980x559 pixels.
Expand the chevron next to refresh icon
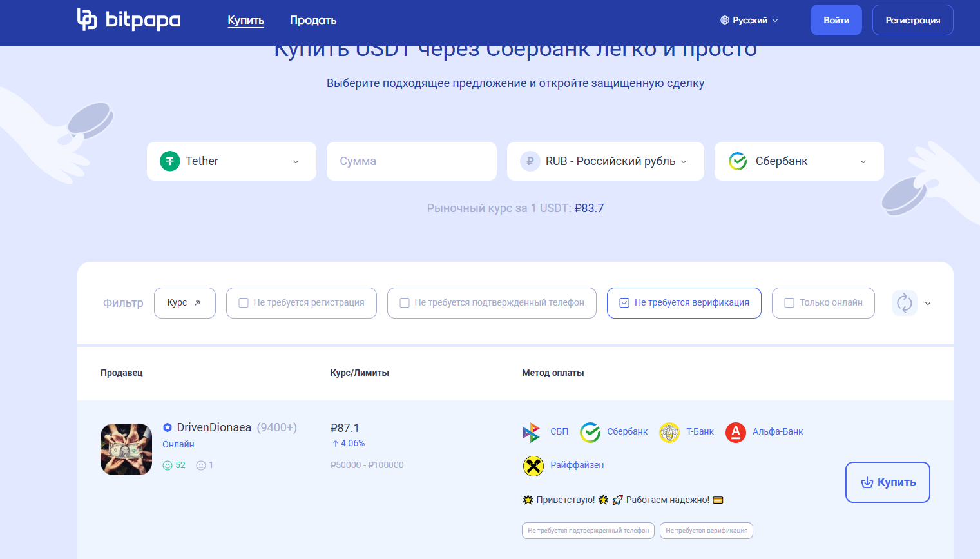tap(928, 304)
